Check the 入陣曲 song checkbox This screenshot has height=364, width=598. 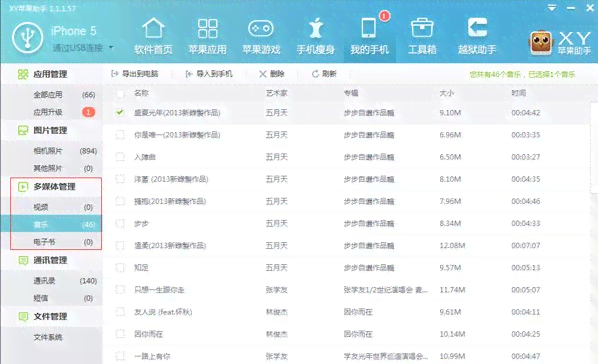click(120, 156)
